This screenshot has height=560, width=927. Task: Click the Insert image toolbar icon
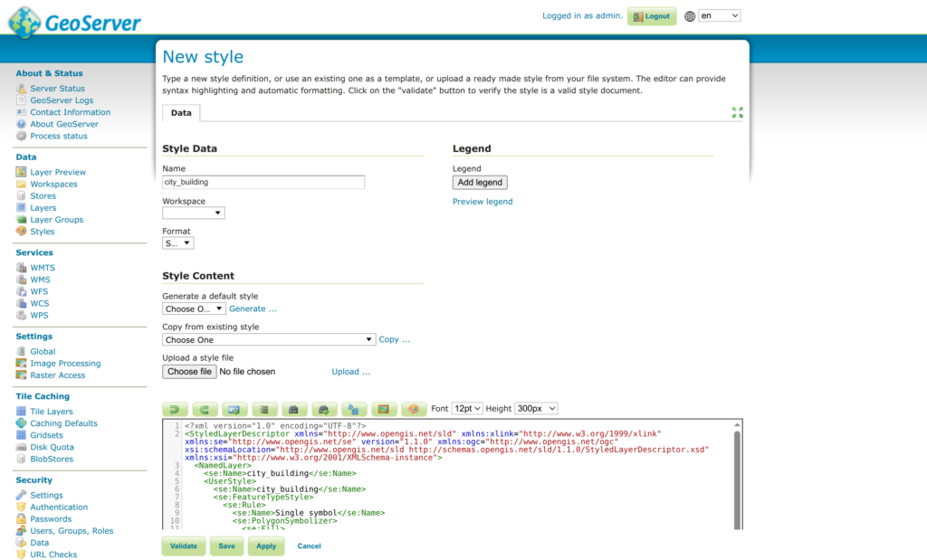(384, 409)
